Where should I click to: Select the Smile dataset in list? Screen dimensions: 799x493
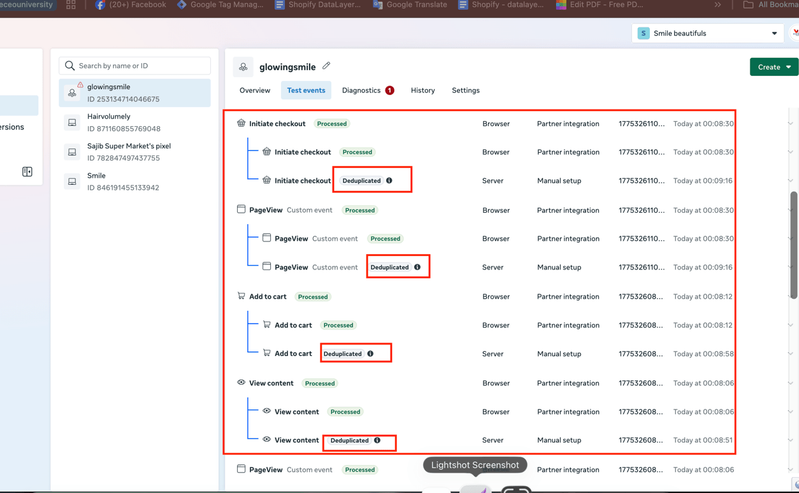(x=135, y=181)
